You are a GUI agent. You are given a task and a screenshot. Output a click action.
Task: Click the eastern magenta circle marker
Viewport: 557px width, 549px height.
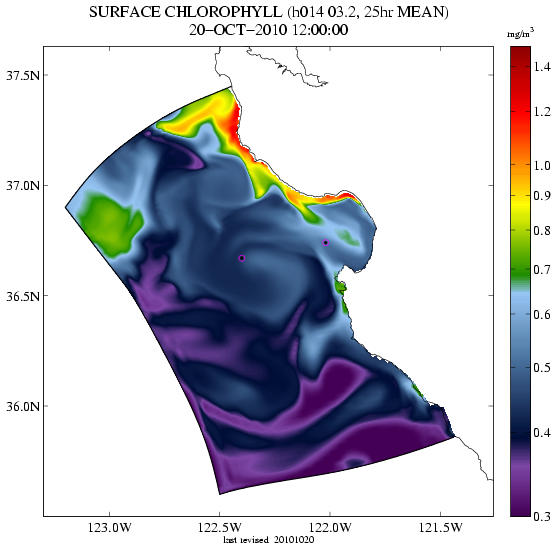point(325,243)
